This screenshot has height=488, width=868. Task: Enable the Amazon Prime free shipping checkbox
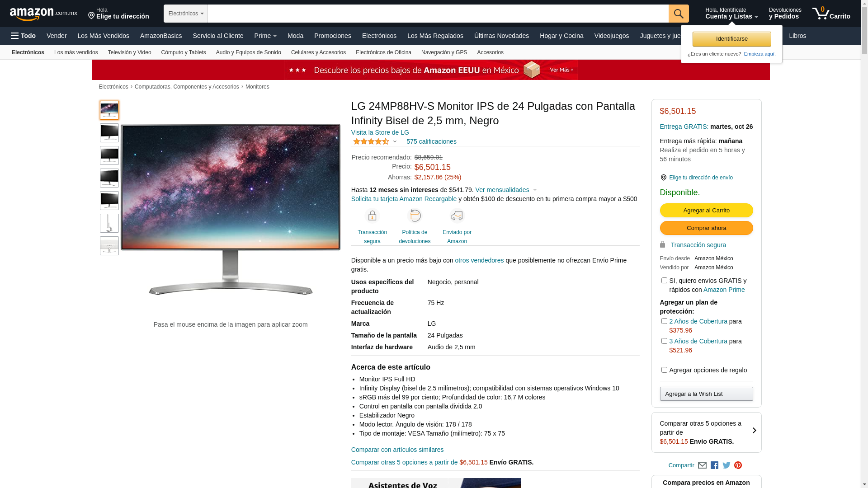tap(664, 281)
